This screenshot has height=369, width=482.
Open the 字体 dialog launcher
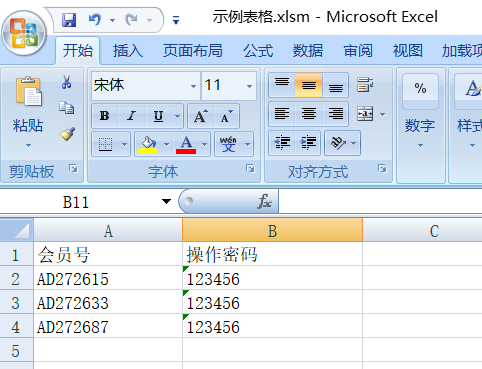coord(250,169)
